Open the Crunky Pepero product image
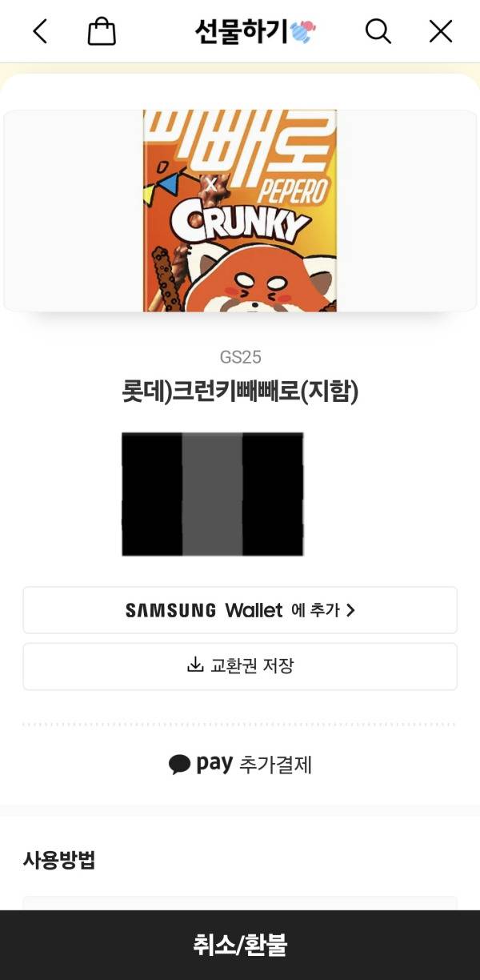480x980 pixels. point(240,211)
